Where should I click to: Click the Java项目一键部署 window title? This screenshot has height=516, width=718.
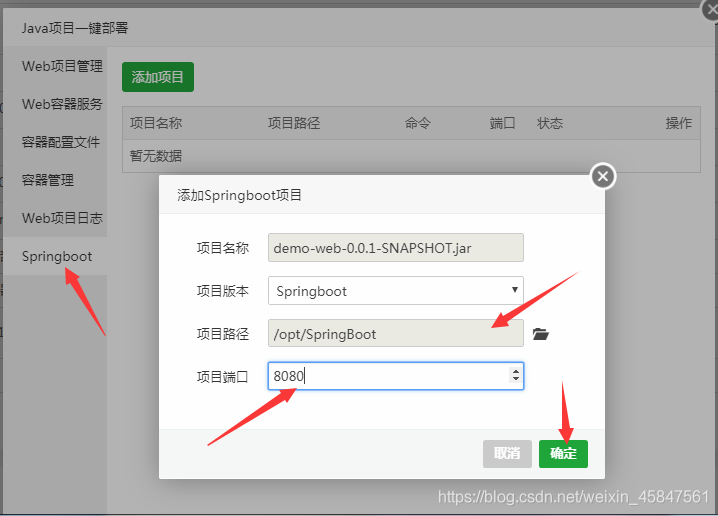(75, 28)
